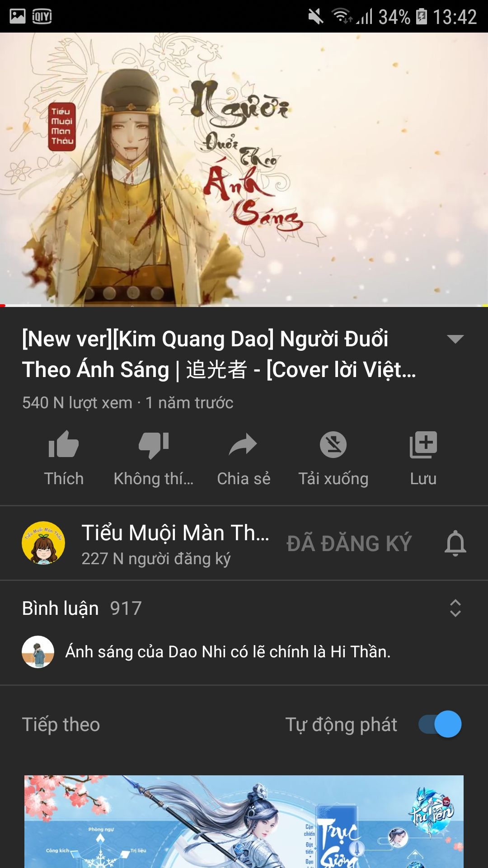Image resolution: width=488 pixels, height=868 pixels.
Task: Open the gallery notification icon in status bar
Action: pyautogui.click(x=18, y=17)
